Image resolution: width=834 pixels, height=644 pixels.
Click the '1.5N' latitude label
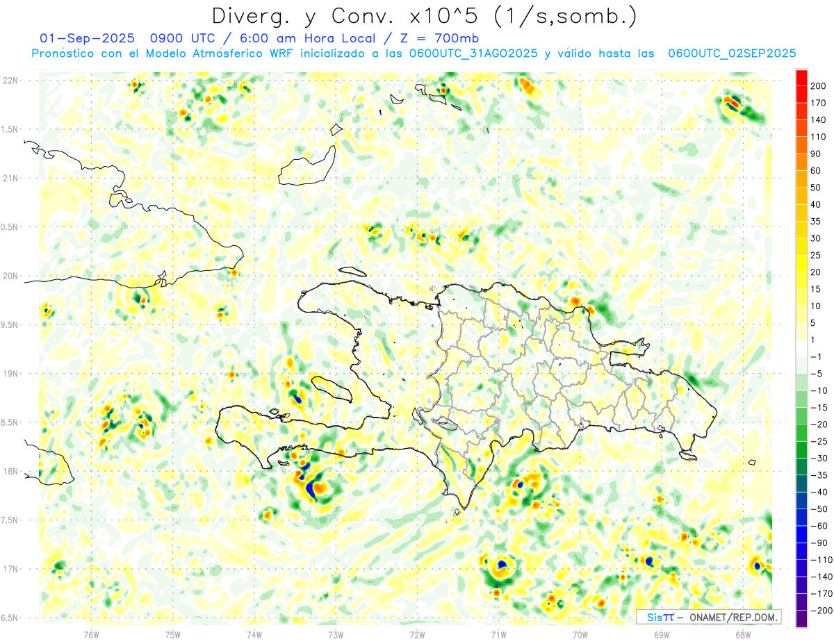click(10, 129)
